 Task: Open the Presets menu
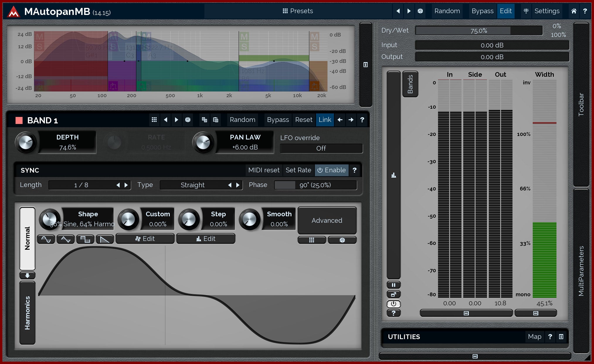tap(298, 11)
